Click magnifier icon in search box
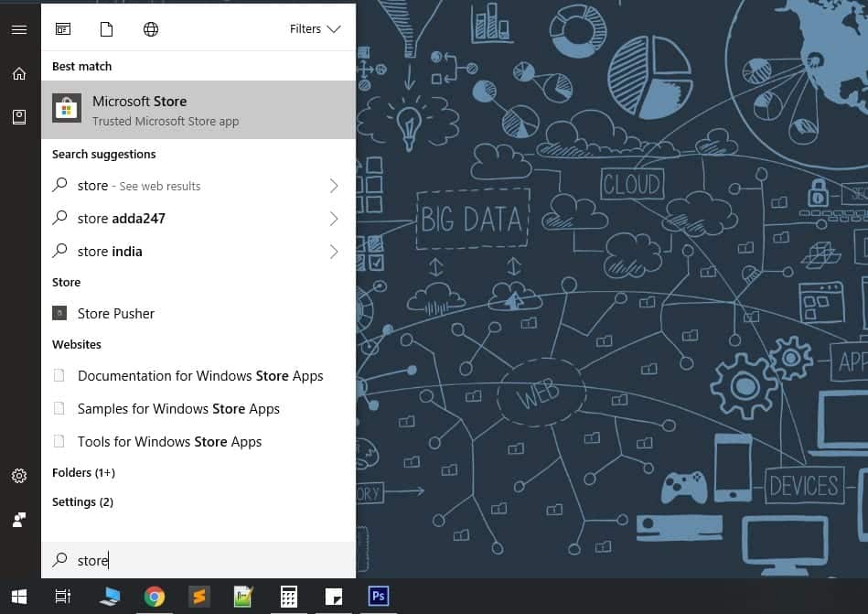The height and width of the screenshot is (614, 868). click(x=59, y=560)
